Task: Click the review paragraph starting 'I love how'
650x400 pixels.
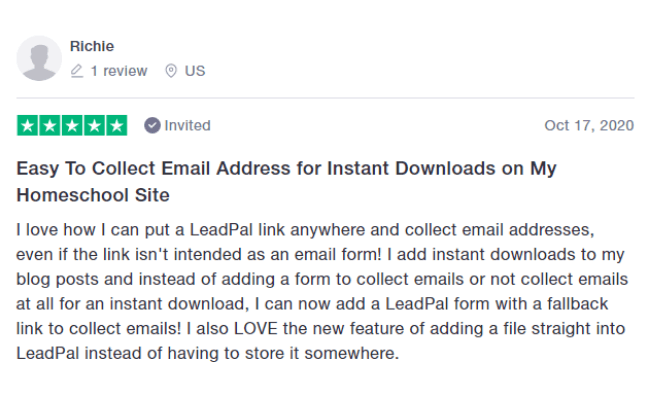Action: [323, 291]
